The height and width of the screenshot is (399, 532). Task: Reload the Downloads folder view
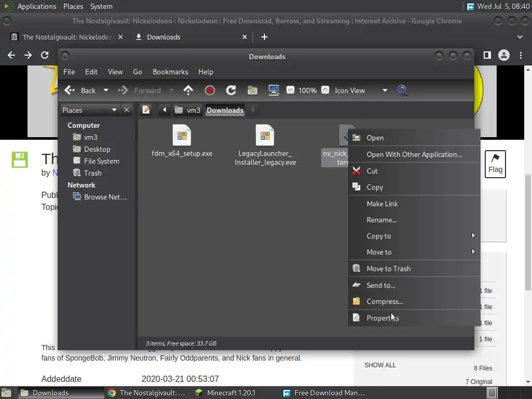(x=231, y=90)
